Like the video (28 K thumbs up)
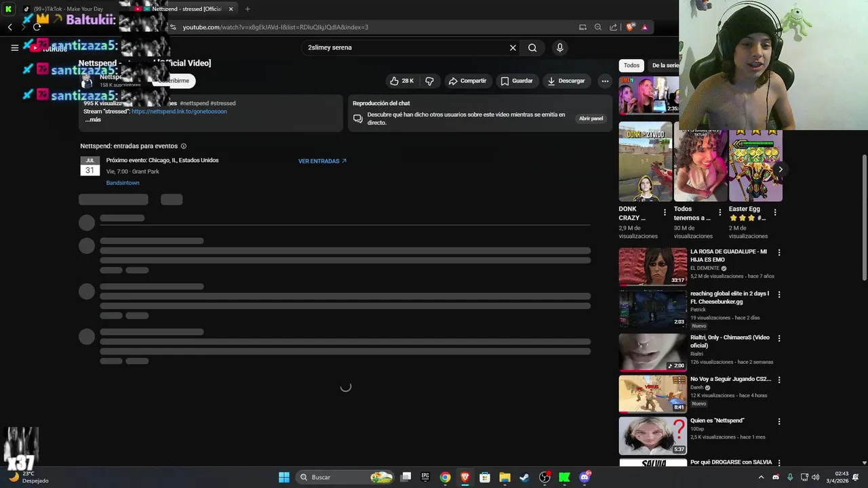 (401, 81)
